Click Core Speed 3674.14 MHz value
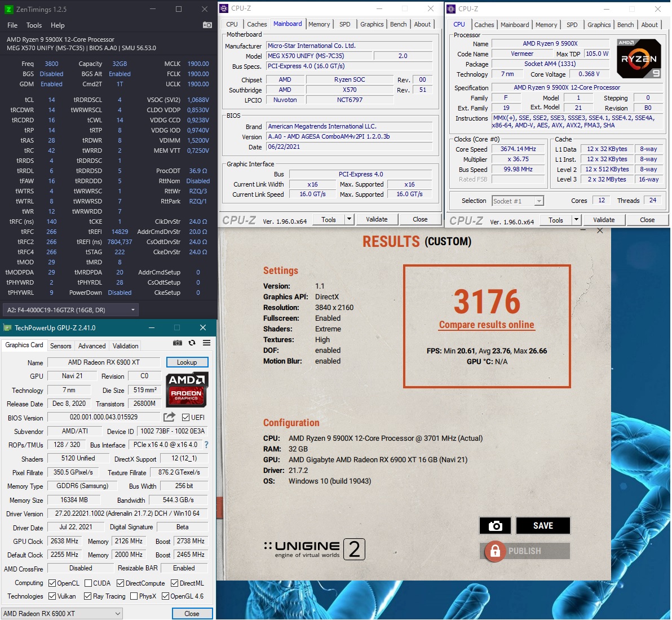 click(518, 149)
